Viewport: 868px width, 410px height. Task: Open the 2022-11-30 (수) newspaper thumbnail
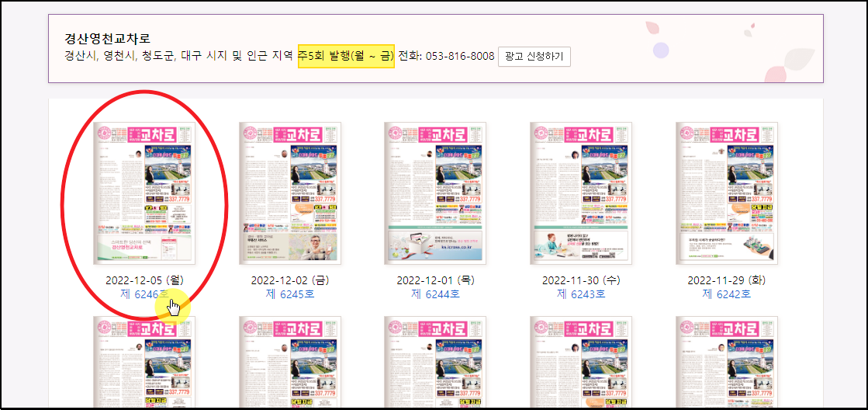pyautogui.click(x=581, y=193)
